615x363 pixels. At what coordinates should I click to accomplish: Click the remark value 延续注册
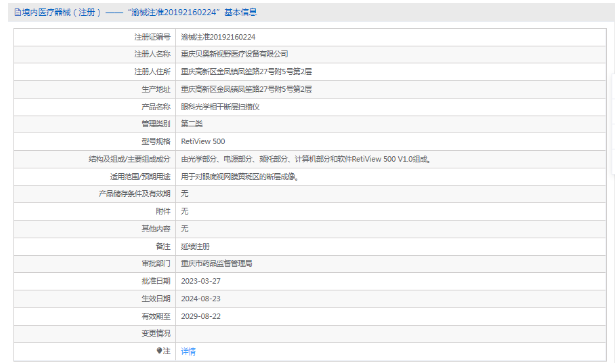(x=195, y=246)
